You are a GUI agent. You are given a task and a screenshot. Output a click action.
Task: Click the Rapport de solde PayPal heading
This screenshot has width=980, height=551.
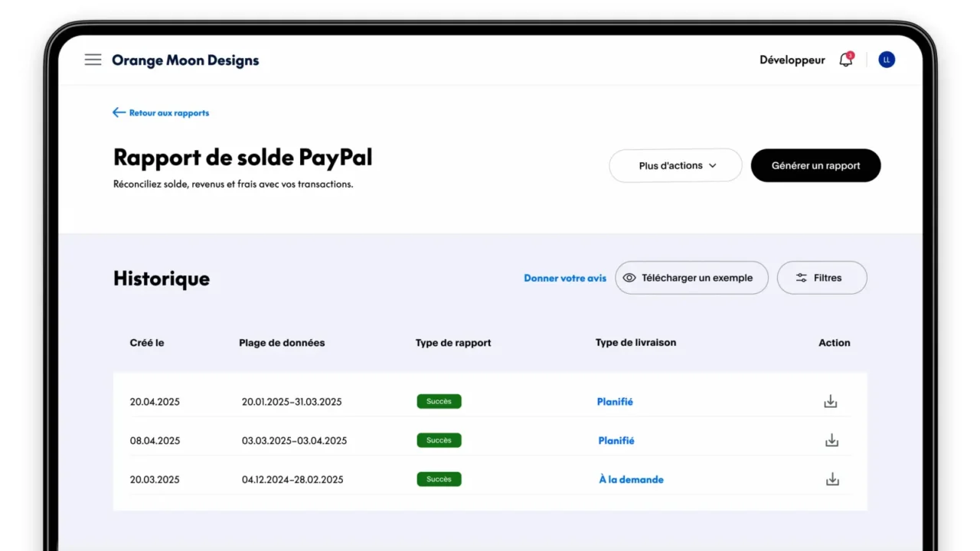[243, 157]
